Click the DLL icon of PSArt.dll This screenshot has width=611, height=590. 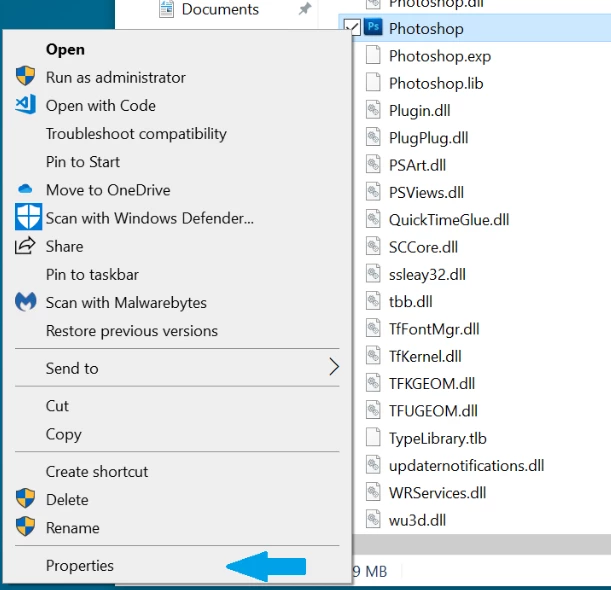click(373, 164)
